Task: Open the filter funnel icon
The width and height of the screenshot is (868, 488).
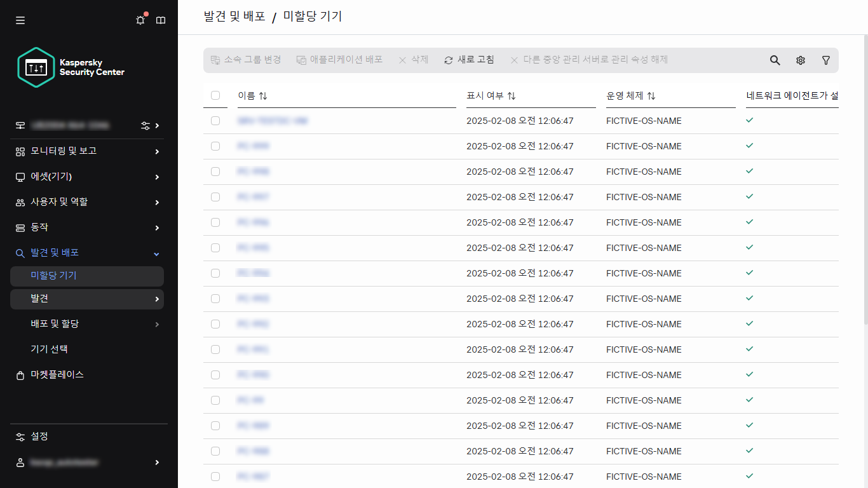Action: (825, 60)
